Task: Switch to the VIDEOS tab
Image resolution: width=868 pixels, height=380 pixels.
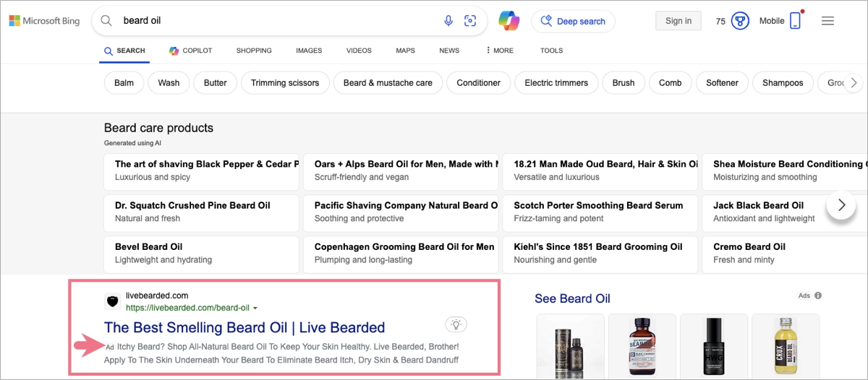Action: 359,51
